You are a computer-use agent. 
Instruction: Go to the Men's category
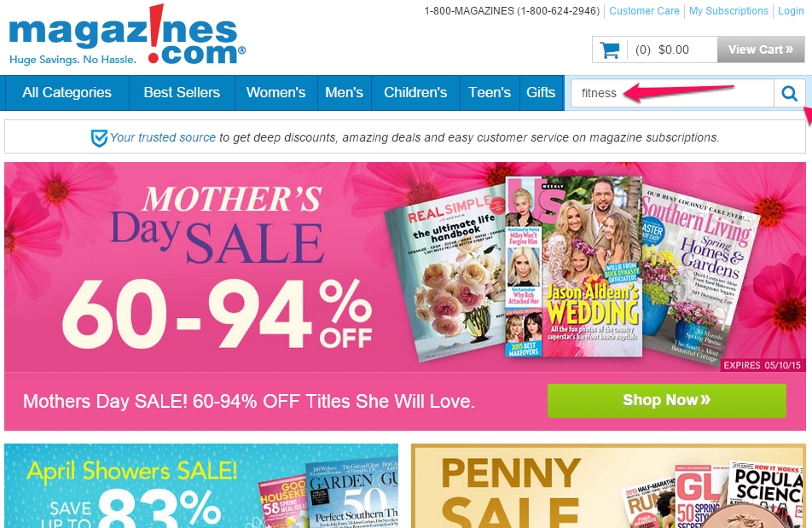(344, 93)
